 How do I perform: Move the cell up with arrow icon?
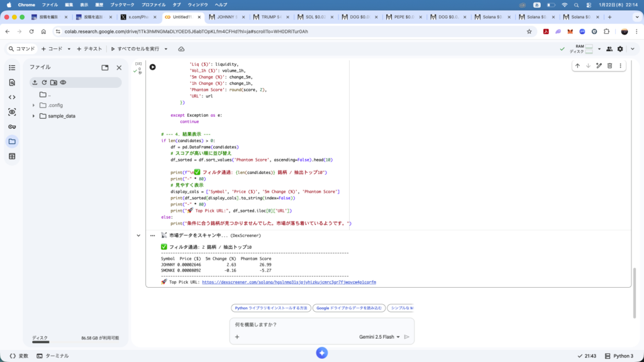click(577, 65)
